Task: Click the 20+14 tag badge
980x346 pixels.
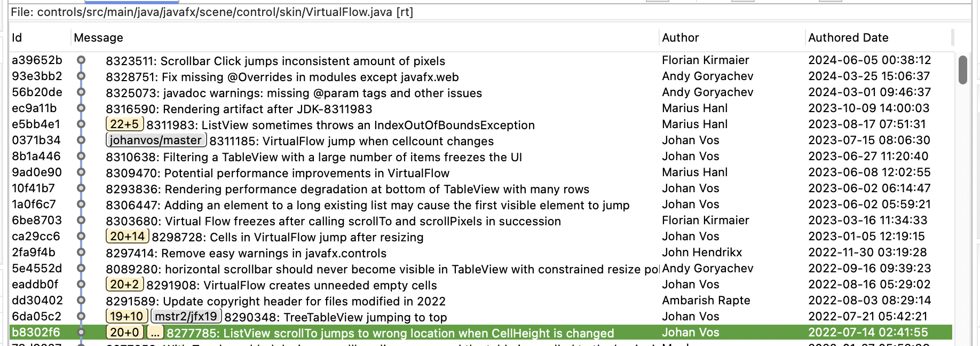Action: [127, 237]
